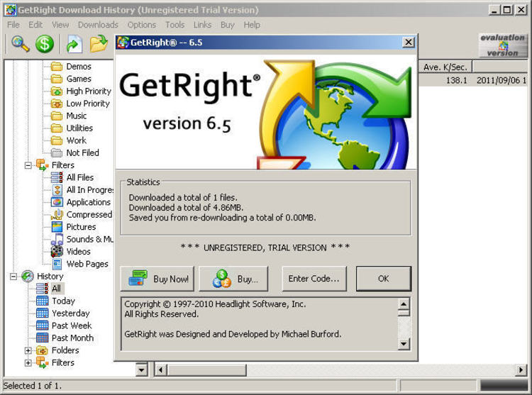Screen dimensions: 532x395
Task: Select the Compressed filter icon
Action: 57,214
